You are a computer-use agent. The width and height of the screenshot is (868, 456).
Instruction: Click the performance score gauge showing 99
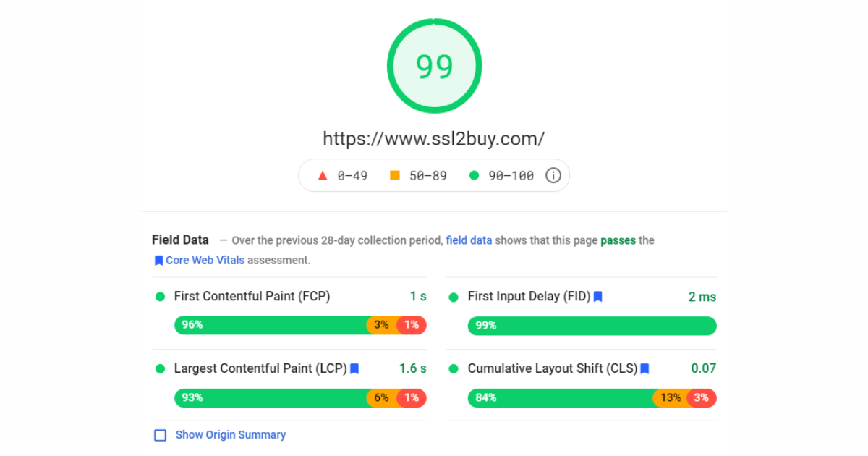pos(434,67)
